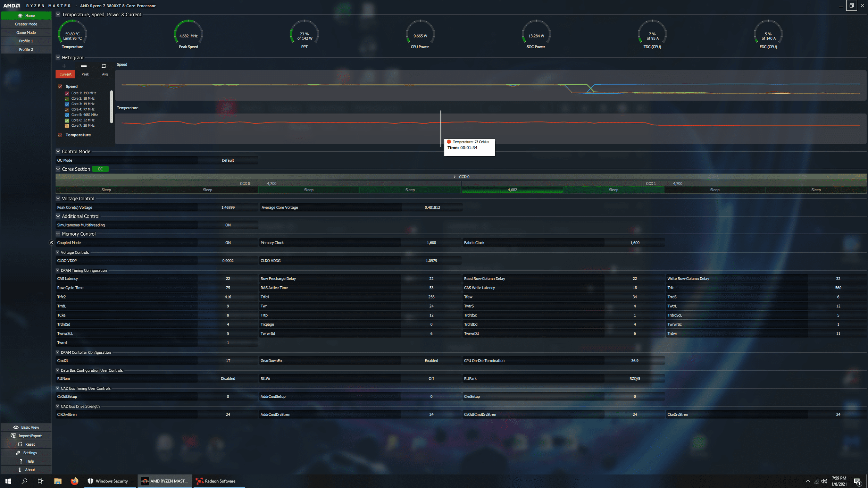Click the Settings gears icon
The height and width of the screenshot is (488, 868).
pyautogui.click(x=18, y=453)
